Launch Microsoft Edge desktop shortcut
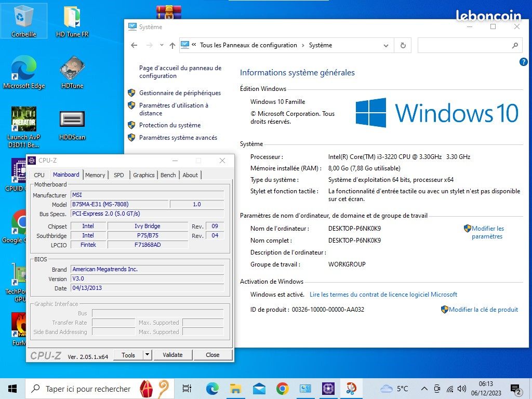The height and width of the screenshot is (399, 532). [24, 72]
